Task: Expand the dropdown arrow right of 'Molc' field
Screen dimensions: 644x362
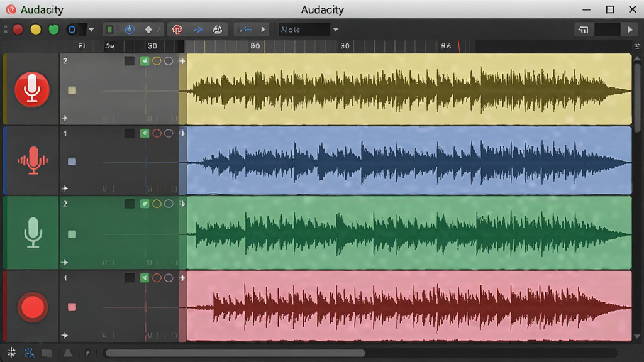Action: pyautogui.click(x=336, y=30)
